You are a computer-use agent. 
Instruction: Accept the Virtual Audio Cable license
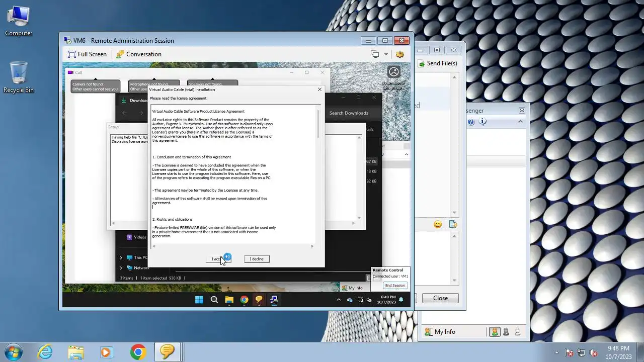tap(218, 259)
